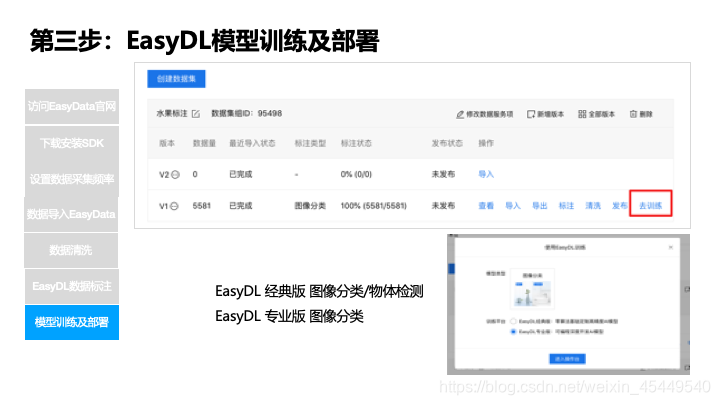Click 导出 link in the V1 row

pos(540,206)
